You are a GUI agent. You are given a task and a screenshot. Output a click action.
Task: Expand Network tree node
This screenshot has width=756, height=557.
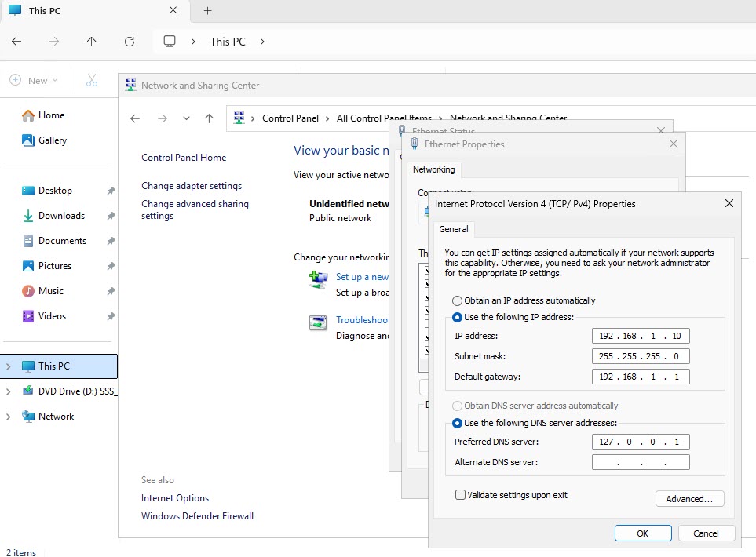click(8, 417)
